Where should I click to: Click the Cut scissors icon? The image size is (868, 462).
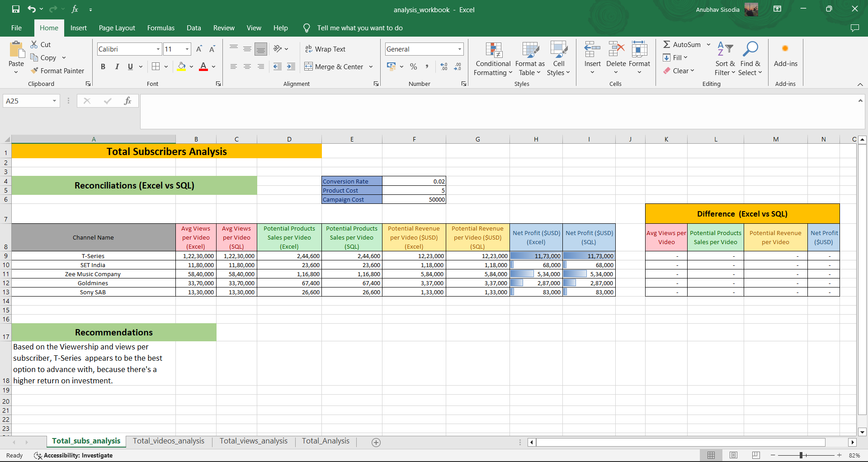click(34, 44)
